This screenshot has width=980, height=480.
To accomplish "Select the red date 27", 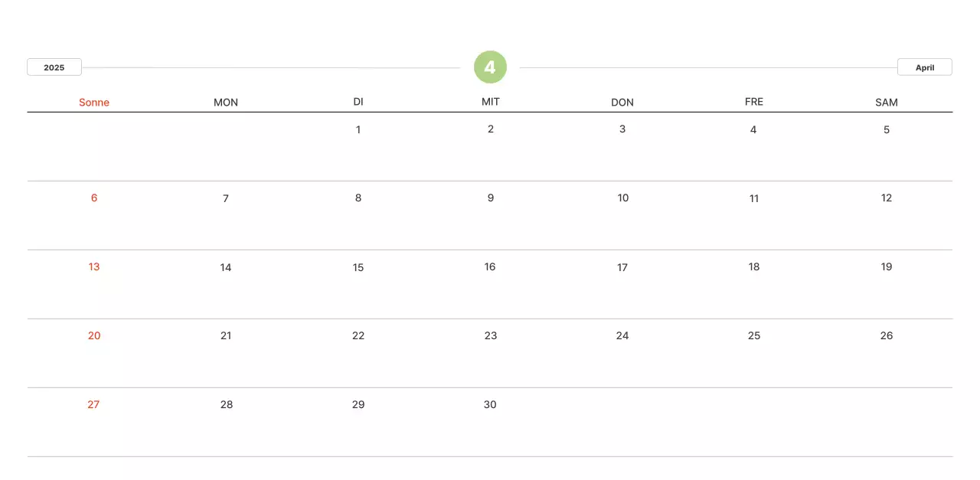I will (93, 404).
